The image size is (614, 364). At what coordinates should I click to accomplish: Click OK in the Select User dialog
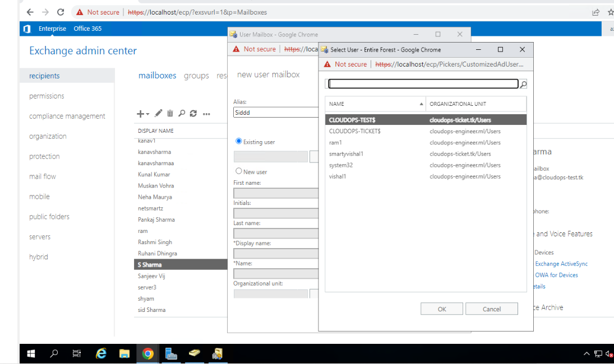pyautogui.click(x=442, y=309)
